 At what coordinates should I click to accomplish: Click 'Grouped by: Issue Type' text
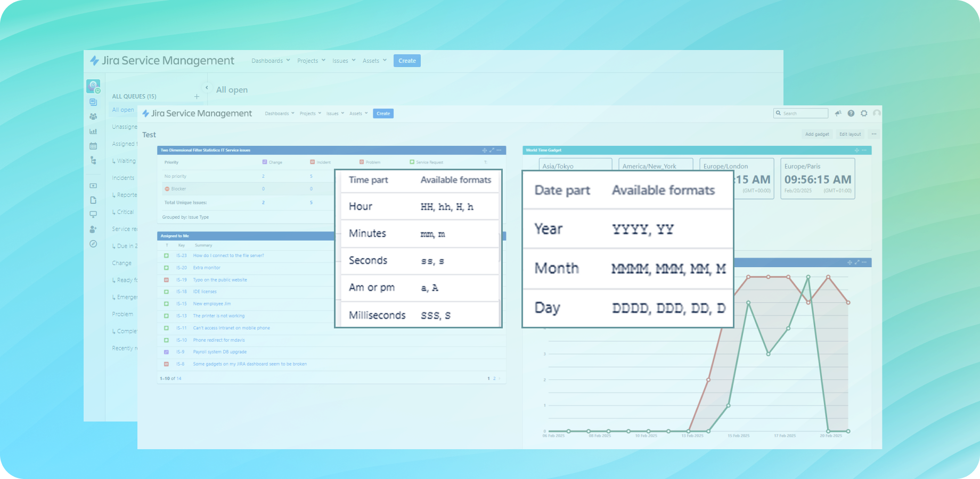185,217
